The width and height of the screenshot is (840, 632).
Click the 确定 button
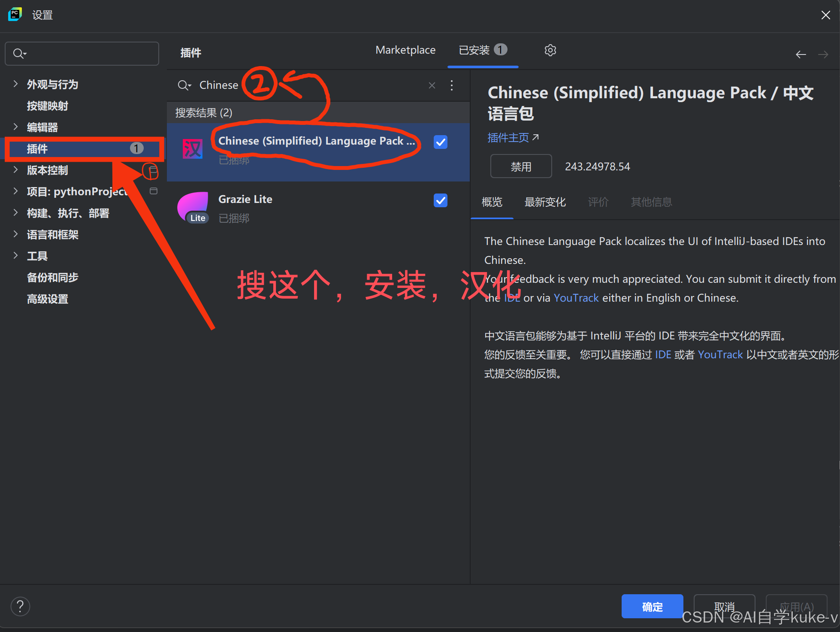(652, 606)
